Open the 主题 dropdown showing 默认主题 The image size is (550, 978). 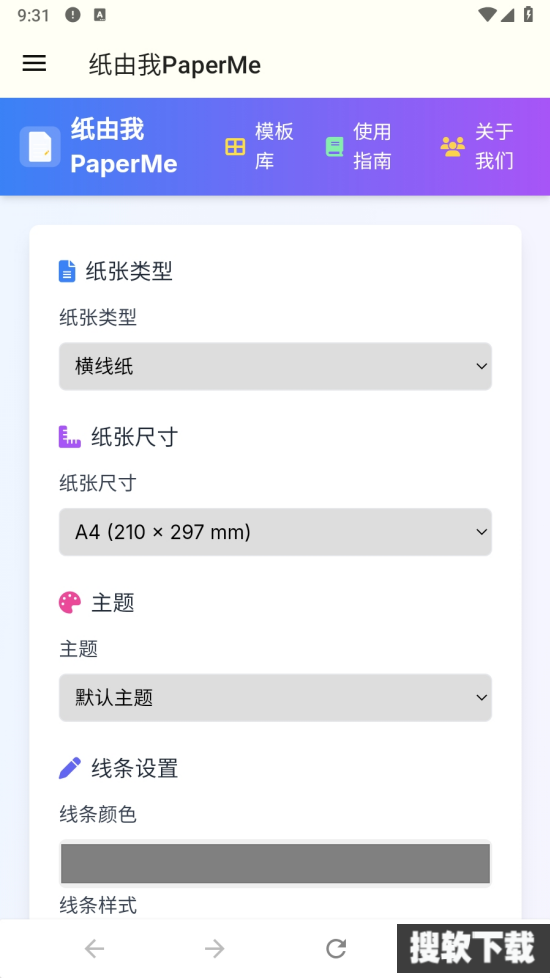275,697
